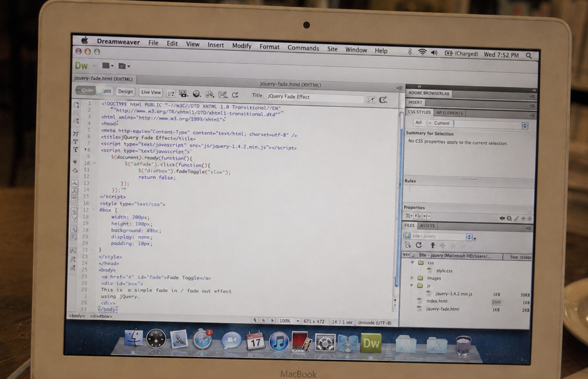Image resolution: width=588 pixels, height=379 pixels.
Task: Open the File menu
Action: point(153,43)
